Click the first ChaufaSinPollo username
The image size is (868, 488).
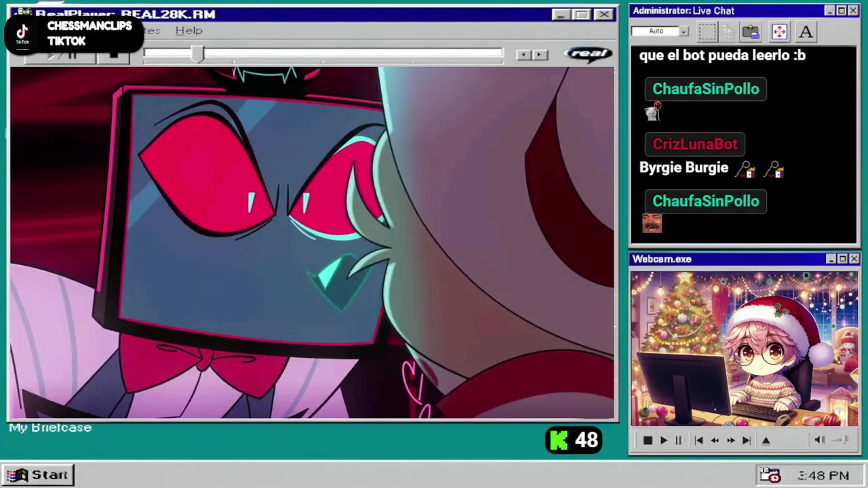click(705, 89)
